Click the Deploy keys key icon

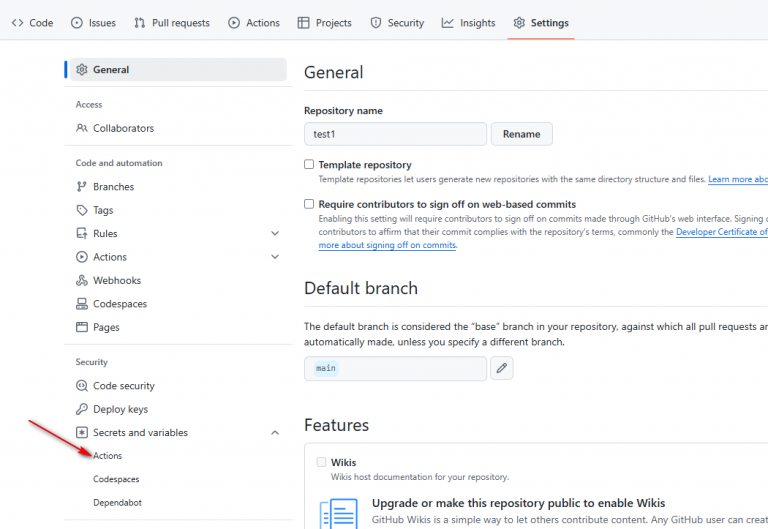pyautogui.click(x=83, y=409)
